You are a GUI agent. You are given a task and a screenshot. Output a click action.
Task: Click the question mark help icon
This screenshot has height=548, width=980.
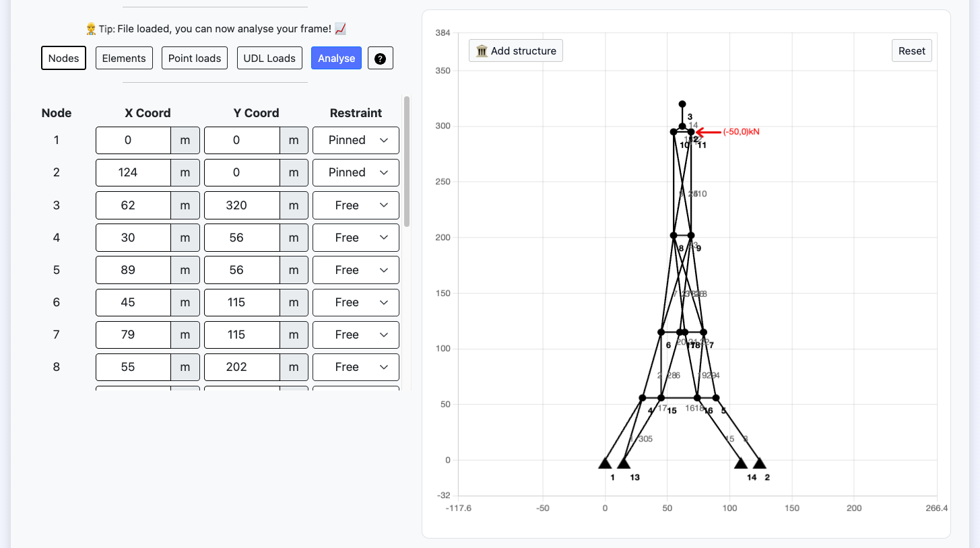pyautogui.click(x=380, y=59)
